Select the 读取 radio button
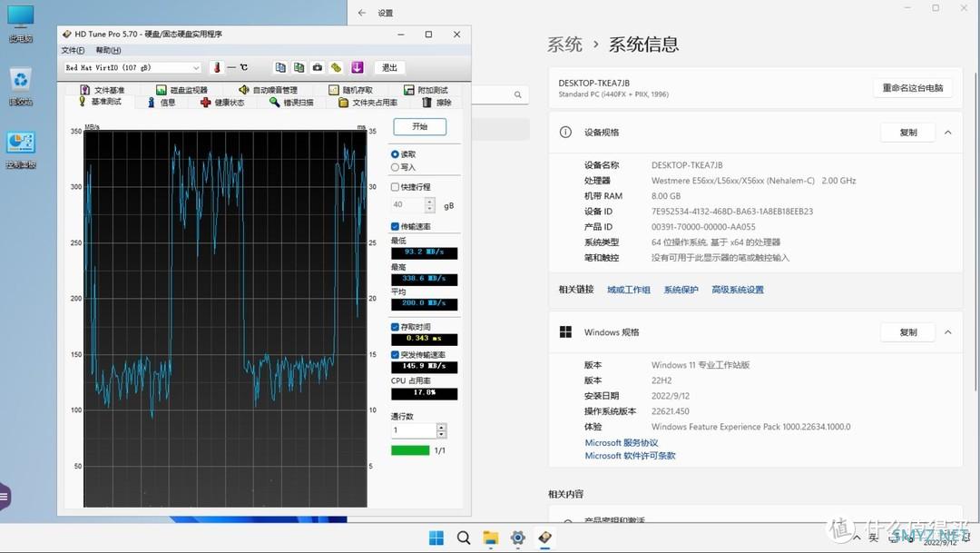Viewport: 980px width, 553px height. click(x=395, y=153)
